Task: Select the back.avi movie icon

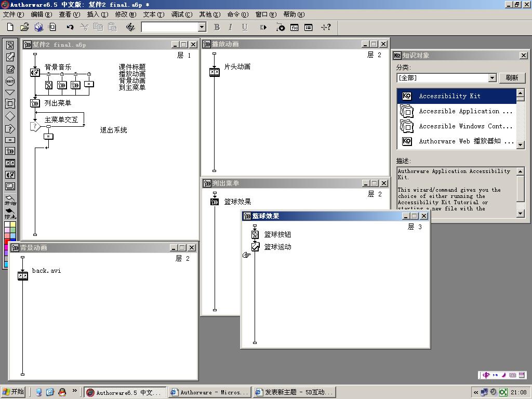Action: [x=23, y=276]
